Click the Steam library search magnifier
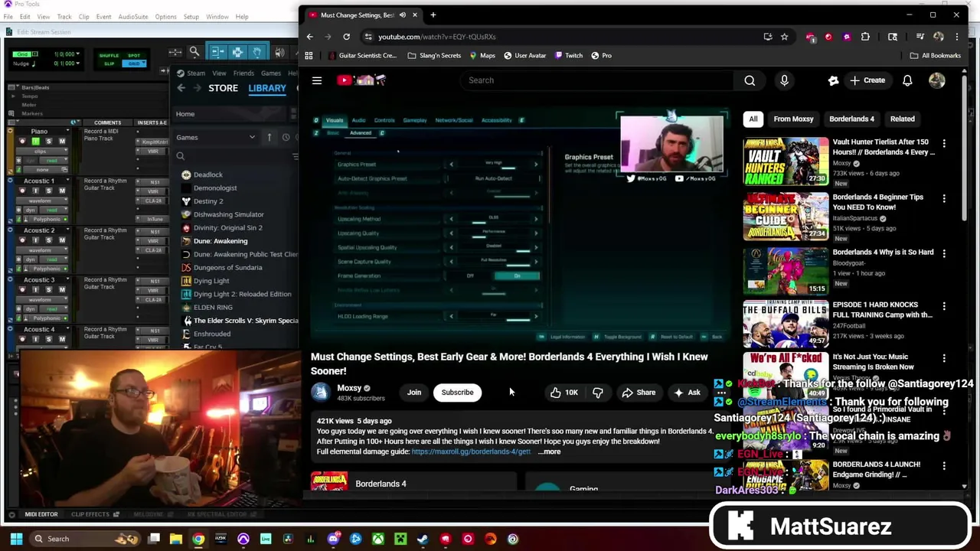980x551 pixels. 181,156
